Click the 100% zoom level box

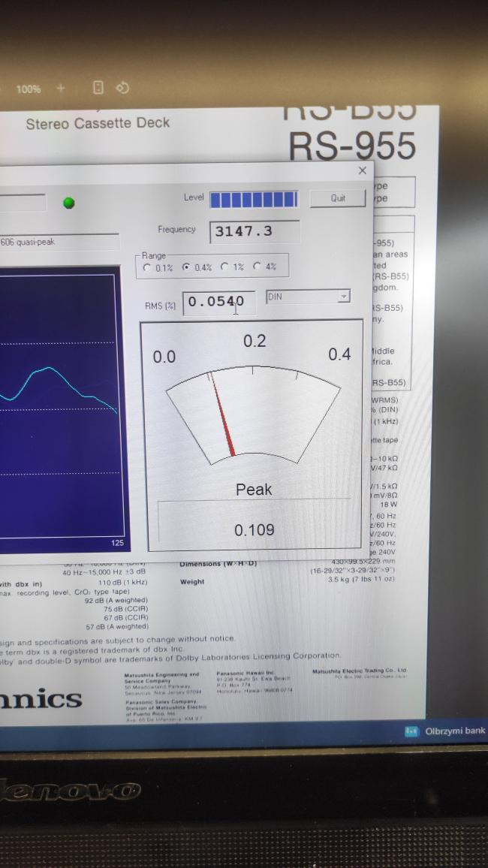(29, 89)
